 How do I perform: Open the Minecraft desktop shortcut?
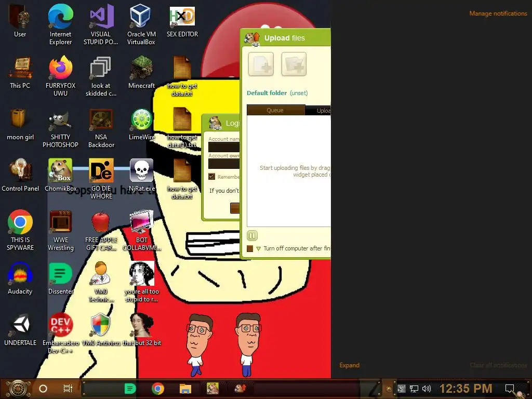click(141, 72)
